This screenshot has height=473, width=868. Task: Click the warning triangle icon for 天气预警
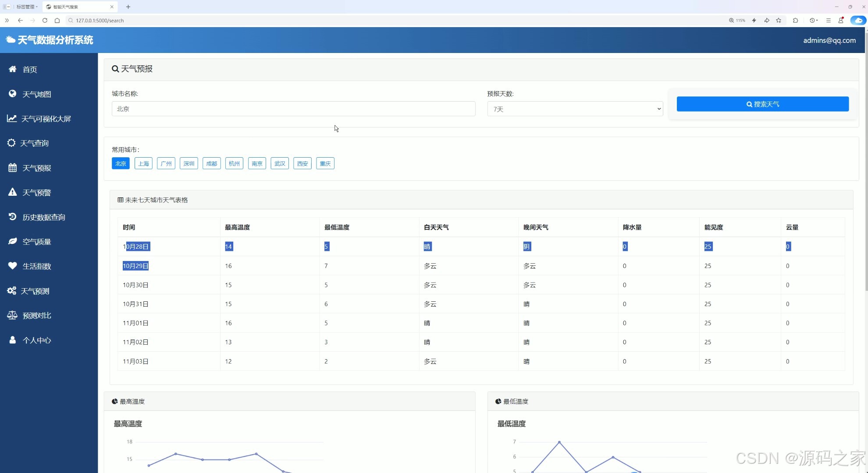pyautogui.click(x=12, y=192)
